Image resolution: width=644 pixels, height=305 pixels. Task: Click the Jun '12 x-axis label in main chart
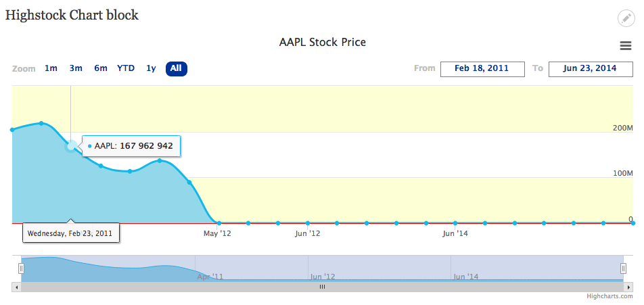pos(308,233)
